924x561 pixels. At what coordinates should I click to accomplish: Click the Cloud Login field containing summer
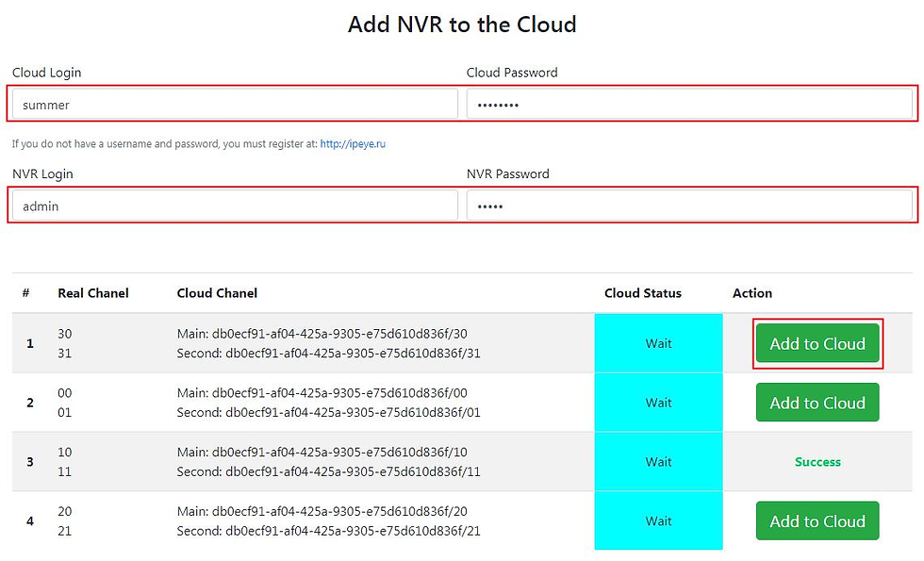235,105
